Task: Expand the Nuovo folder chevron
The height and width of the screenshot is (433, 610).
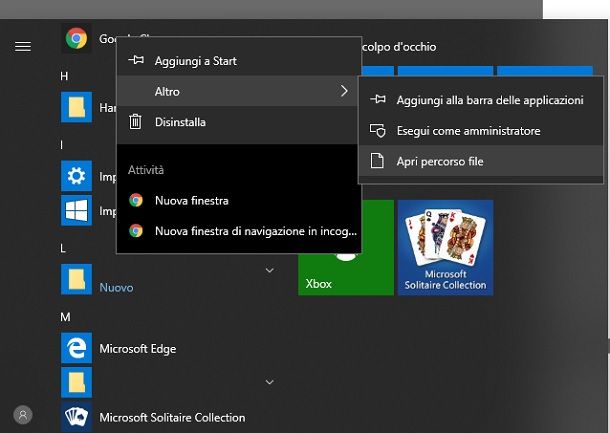Action: [269, 270]
